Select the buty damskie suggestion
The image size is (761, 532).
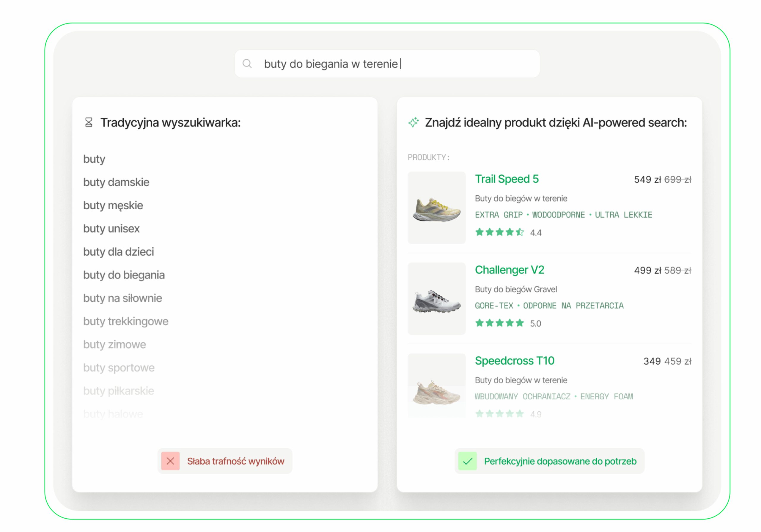(116, 182)
